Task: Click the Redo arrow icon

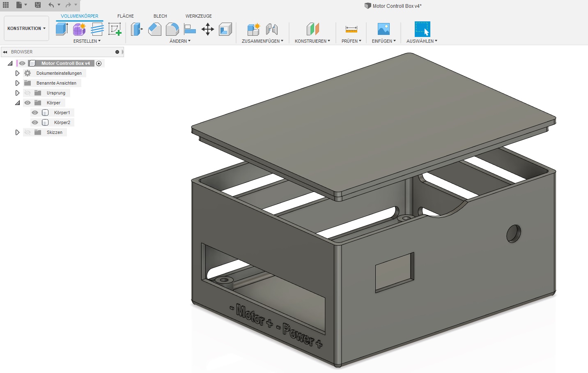Action: pos(68,5)
